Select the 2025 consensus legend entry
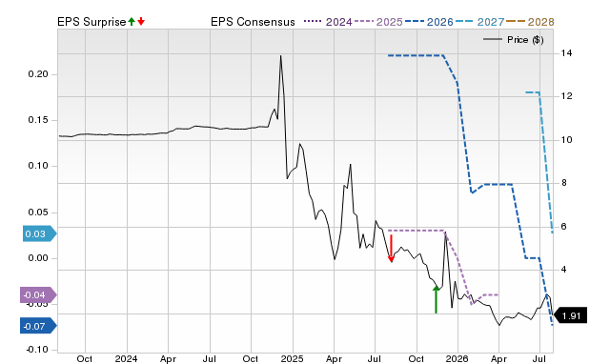610x364 pixels. pyautogui.click(x=378, y=22)
